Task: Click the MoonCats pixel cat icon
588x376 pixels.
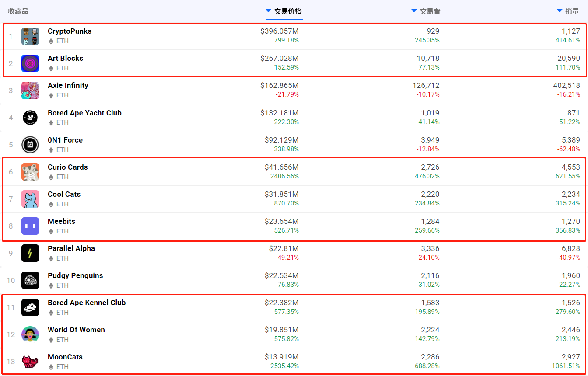Action: (x=30, y=362)
